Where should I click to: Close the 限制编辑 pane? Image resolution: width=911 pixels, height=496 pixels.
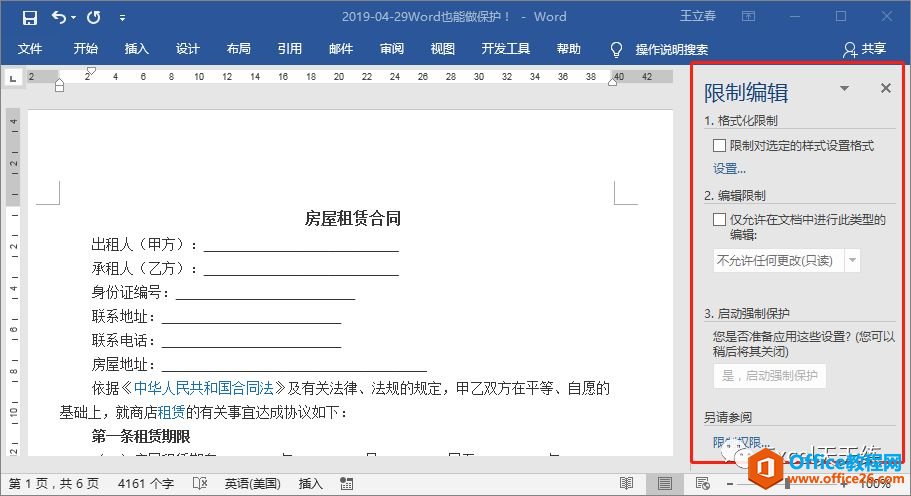tap(885, 89)
